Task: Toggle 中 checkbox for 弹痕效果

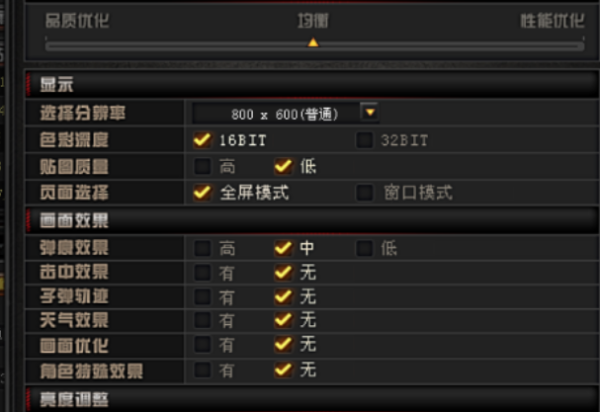Action: (x=283, y=248)
